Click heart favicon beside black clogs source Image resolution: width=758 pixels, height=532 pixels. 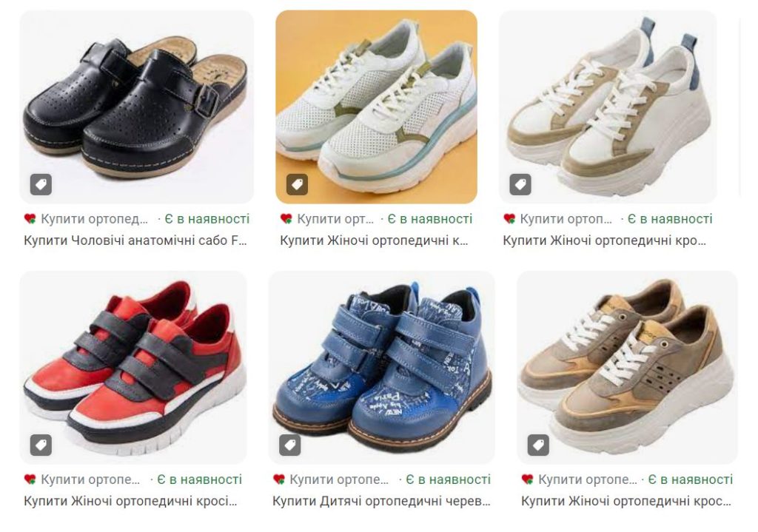click(30, 219)
